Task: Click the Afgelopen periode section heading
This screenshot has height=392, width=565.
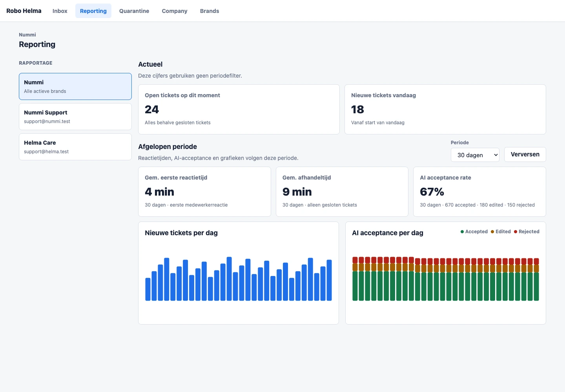Action: pos(168,147)
